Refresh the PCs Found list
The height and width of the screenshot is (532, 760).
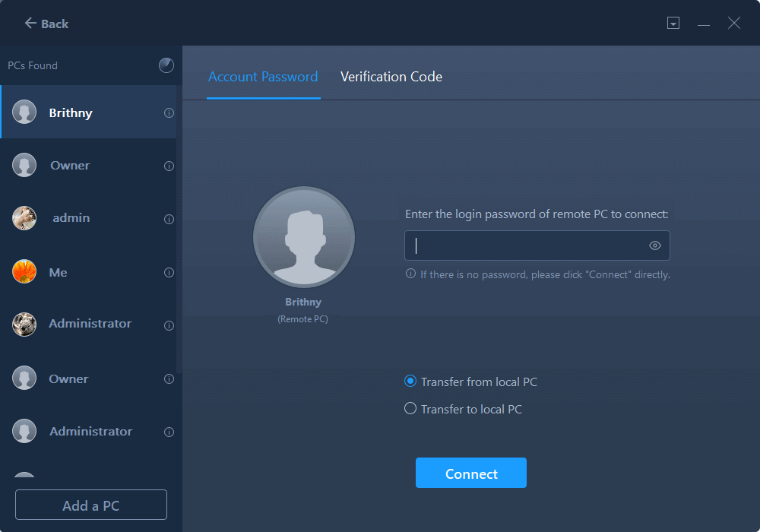click(x=166, y=65)
